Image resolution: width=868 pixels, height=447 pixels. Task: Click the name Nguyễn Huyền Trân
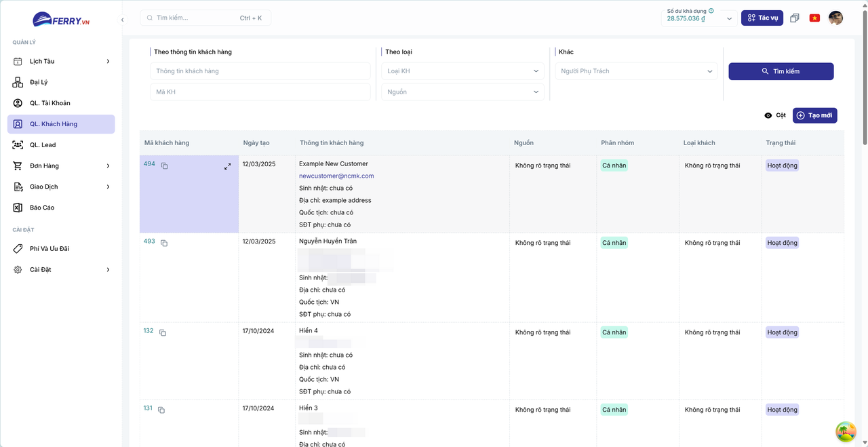[x=328, y=241]
